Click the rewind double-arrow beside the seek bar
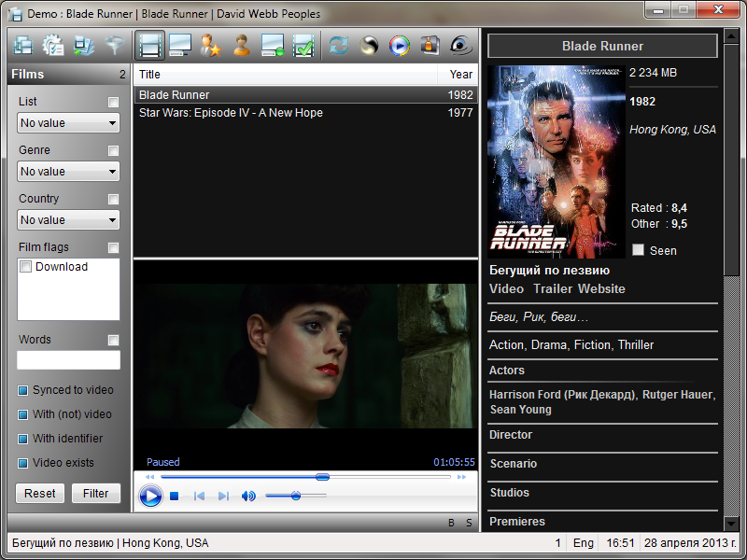Viewport: 747px width, 560px height. [x=150, y=477]
